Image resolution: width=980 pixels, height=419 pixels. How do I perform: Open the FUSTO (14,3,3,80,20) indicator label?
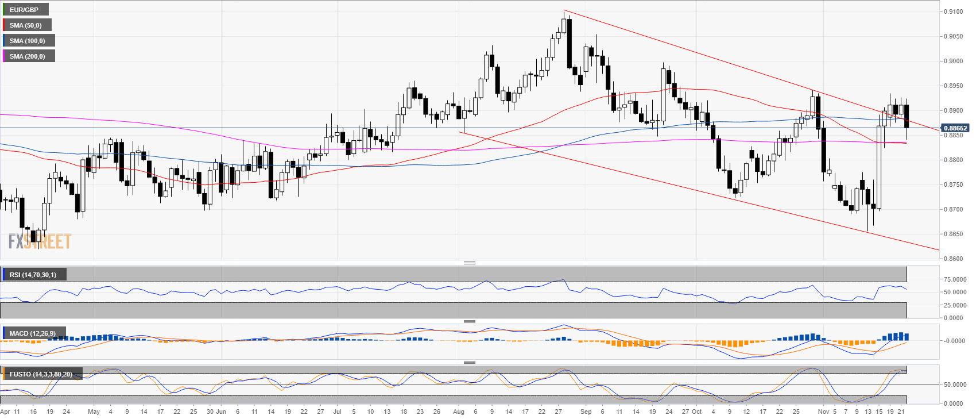pyautogui.click(x=41, y=374)
